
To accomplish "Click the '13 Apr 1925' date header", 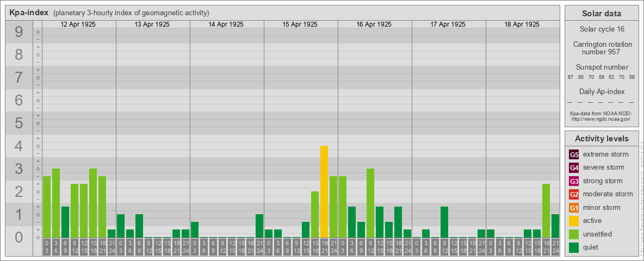I will tap(152, 24).
